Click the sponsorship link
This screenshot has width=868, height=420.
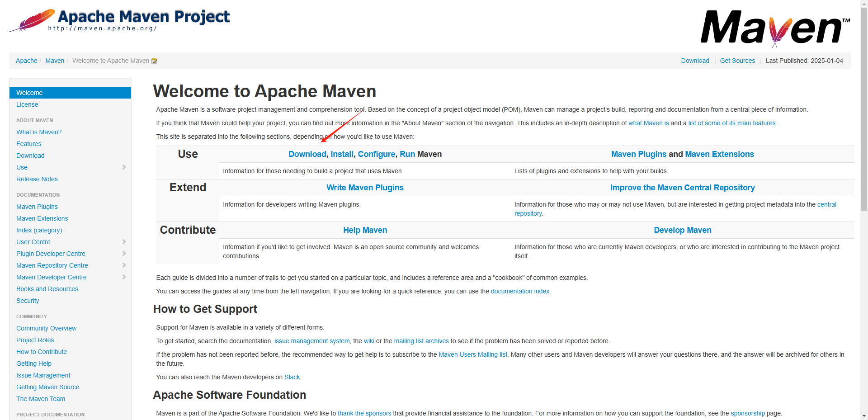tap(748, 413)
